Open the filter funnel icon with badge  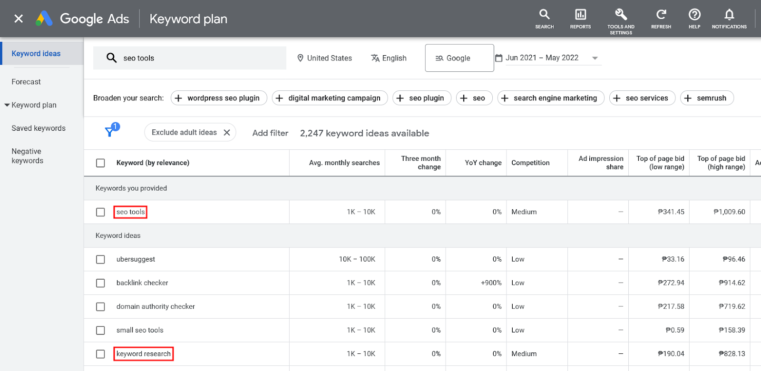coord(111,130)
